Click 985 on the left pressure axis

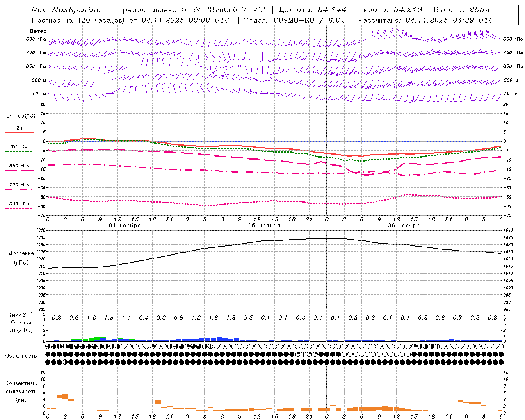tap(41, 309)
